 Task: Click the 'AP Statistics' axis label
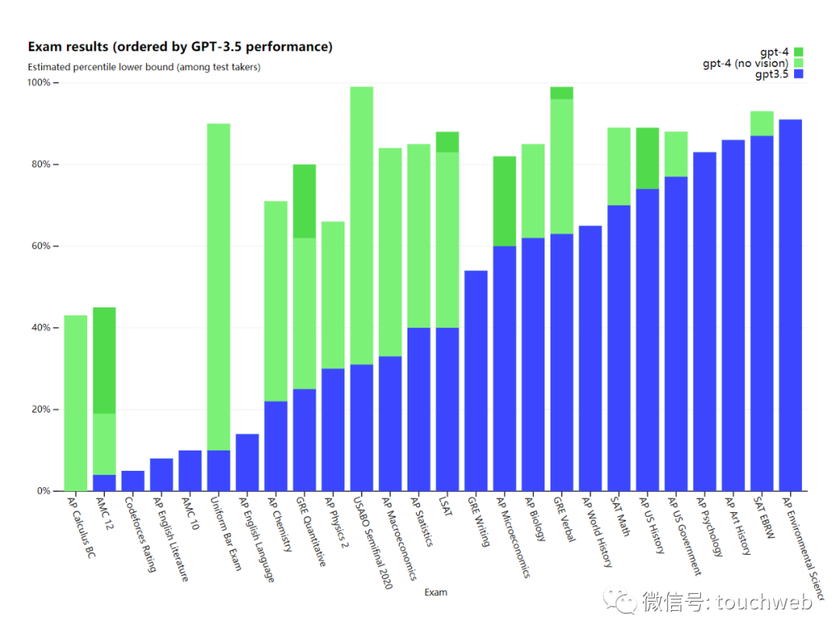click(x=422, y=521)
